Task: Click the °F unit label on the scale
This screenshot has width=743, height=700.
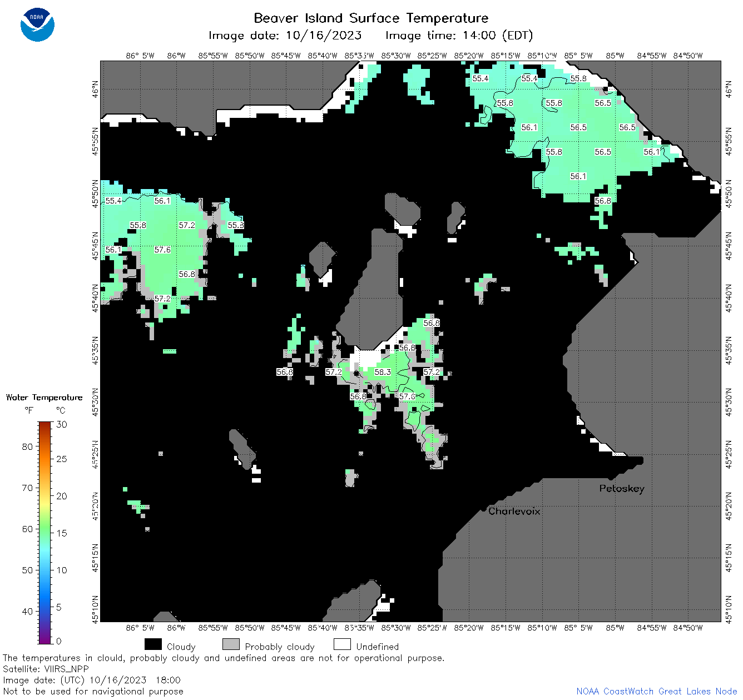Action: pos(29,410)
